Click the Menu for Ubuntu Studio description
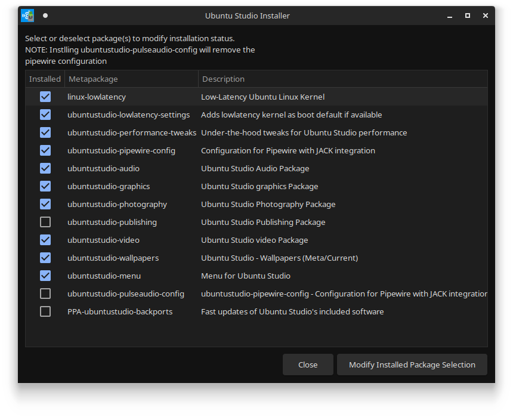Image resolution: width=513 pixels, height=420 pixels. coord(246,276)
